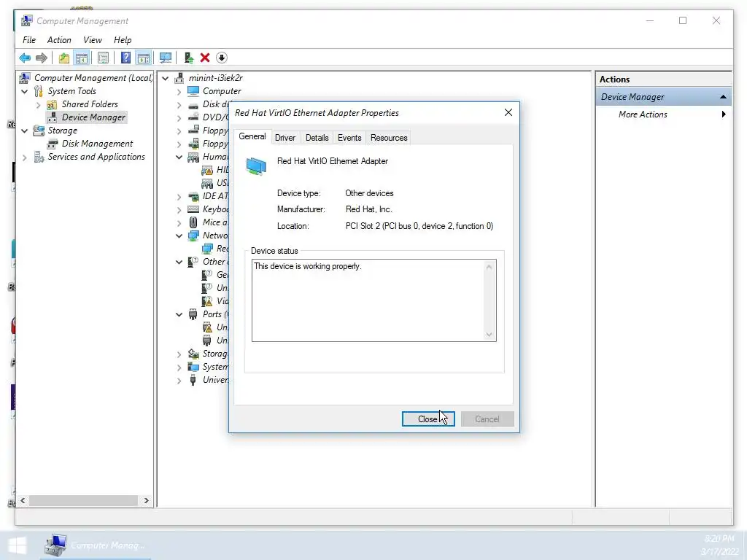Click Update device driver toolbar icon
The width and height of the screenshot is (747, 560).
pos(189,58)
